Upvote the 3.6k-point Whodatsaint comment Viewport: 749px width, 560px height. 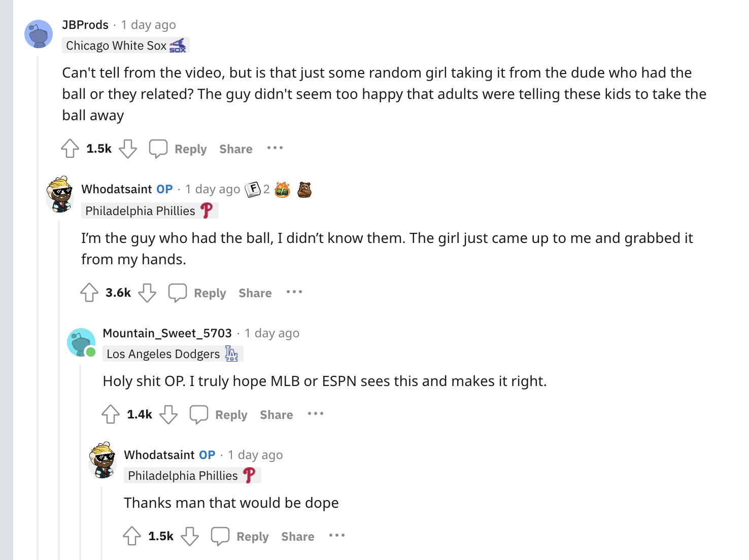(x=89, y=293)
